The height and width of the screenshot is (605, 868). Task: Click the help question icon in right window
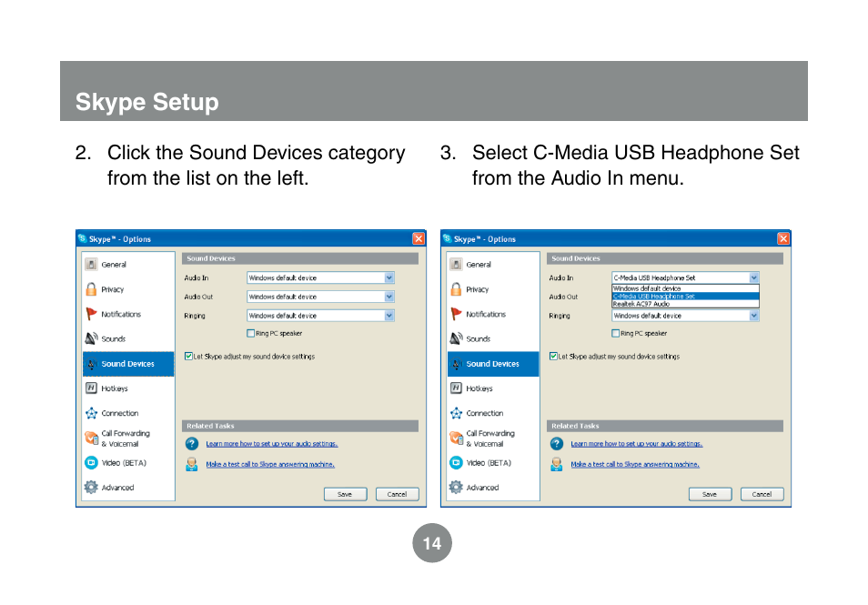(556, 443)
